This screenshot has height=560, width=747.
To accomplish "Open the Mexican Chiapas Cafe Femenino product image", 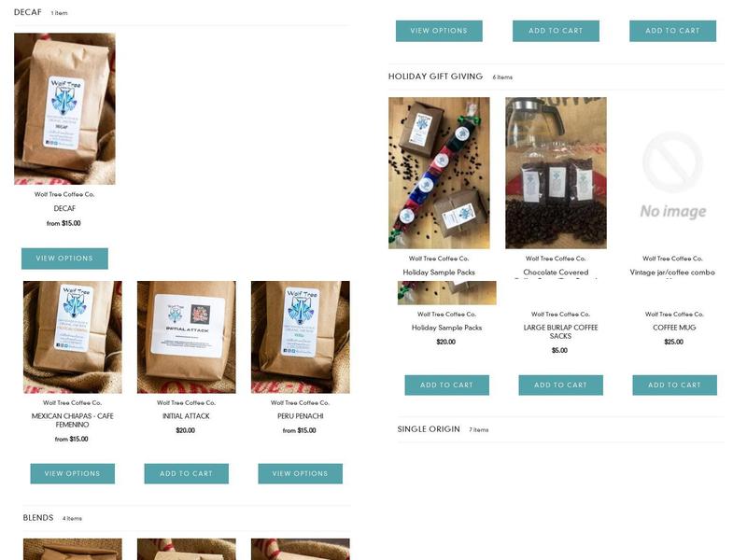I will pos(73,337).
